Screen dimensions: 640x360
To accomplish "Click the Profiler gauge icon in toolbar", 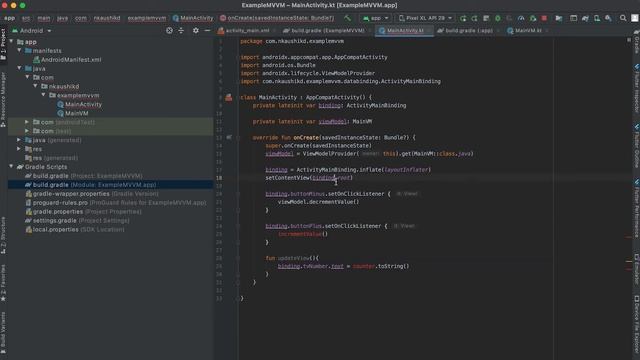I will 521,18.
